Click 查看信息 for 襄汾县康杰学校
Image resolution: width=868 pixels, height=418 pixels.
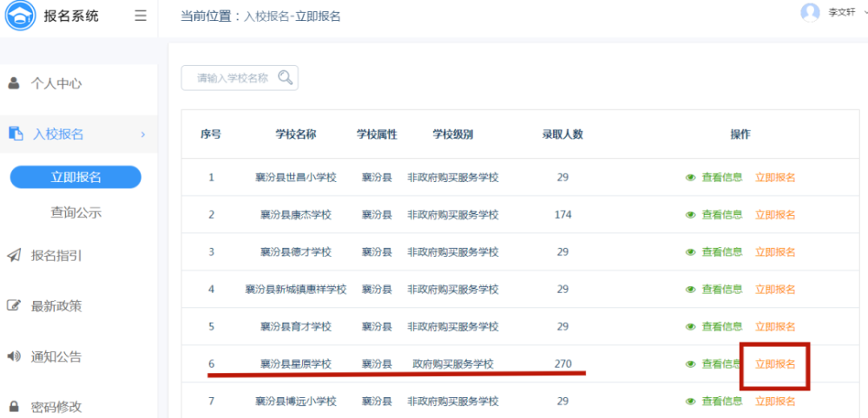point(721,215)
